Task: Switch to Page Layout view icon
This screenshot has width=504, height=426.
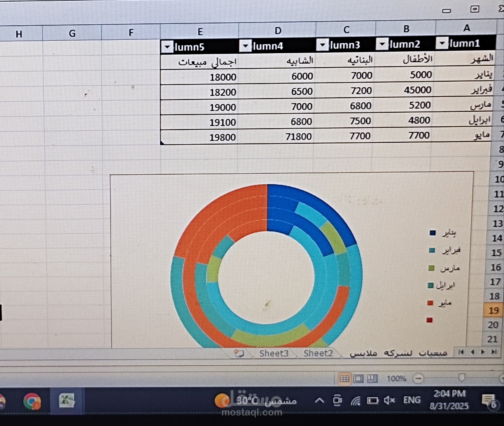Action: click(358, 379)
